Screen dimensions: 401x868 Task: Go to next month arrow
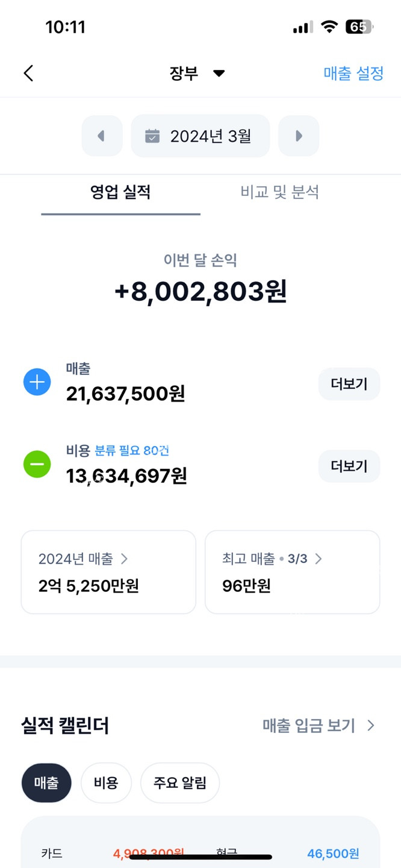pyautogui.click(x=299, y=136)
